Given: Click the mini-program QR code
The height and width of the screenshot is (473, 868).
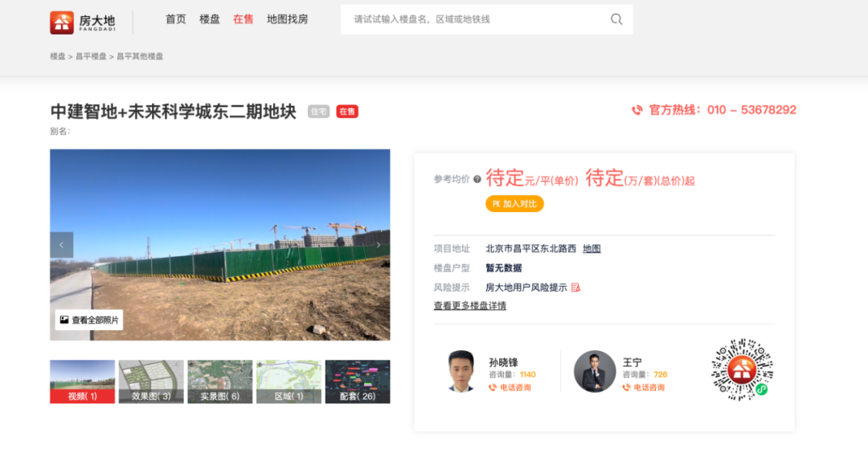Looking at the screenshot, I should [742, 369].
